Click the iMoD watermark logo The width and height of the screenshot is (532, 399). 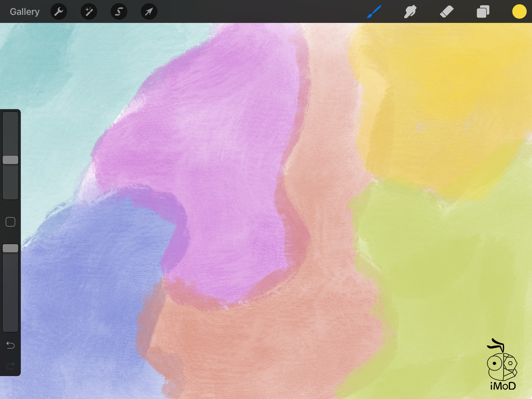(503, 365)
